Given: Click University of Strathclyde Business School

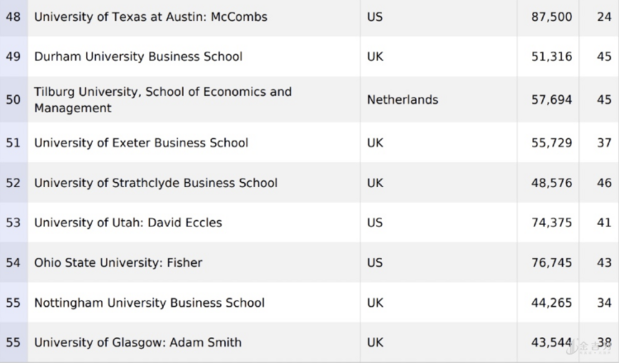Looking at the screenshot, I should click(156, 183).
